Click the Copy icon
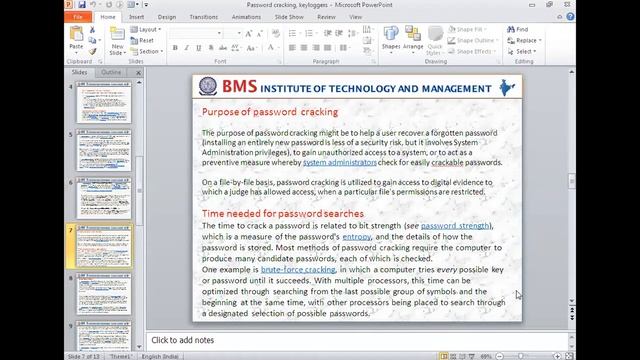640x360 pixels. coord(93,40)
